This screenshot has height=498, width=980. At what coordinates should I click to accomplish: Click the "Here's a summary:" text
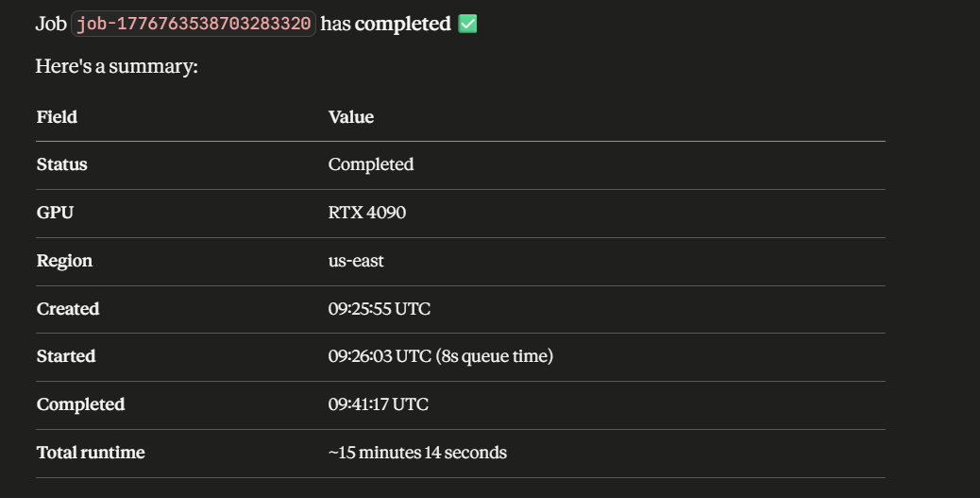(116, 67)
